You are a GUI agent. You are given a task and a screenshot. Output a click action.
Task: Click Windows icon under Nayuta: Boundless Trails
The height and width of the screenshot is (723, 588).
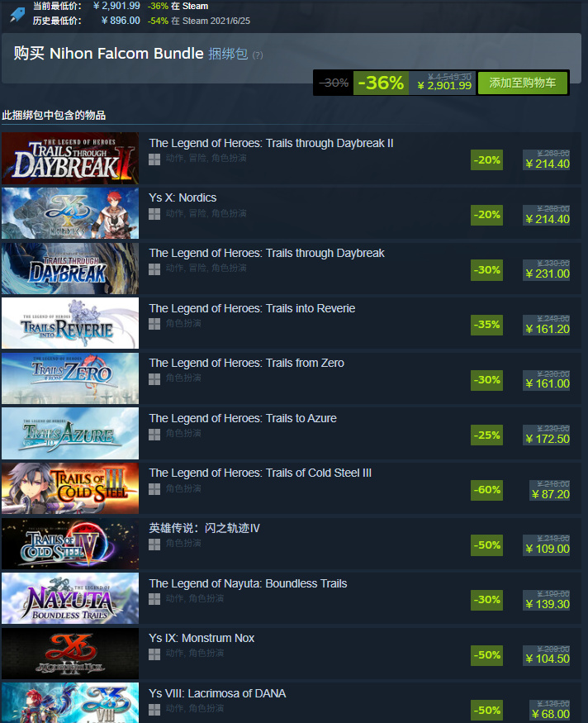[x=154, y=599]
